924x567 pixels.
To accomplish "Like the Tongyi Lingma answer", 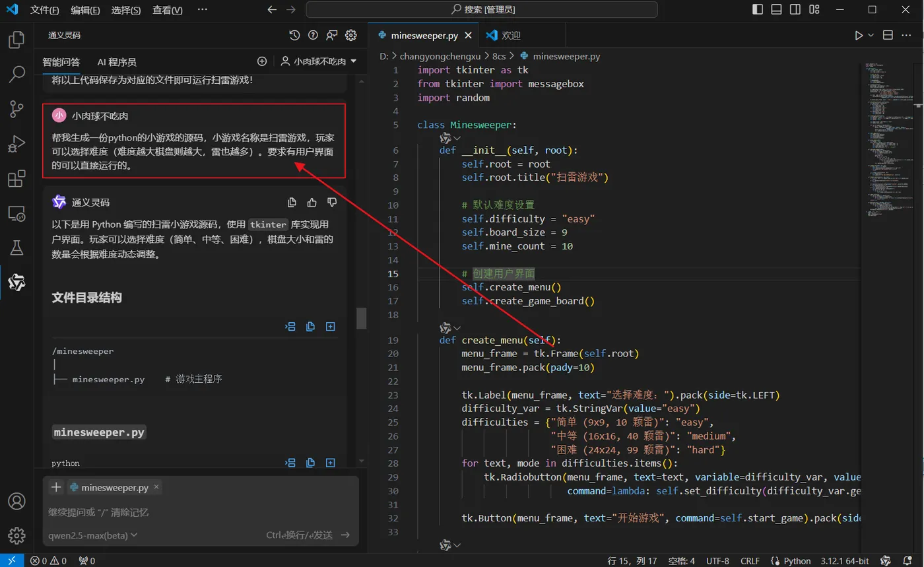I will (x=312, y=202).
